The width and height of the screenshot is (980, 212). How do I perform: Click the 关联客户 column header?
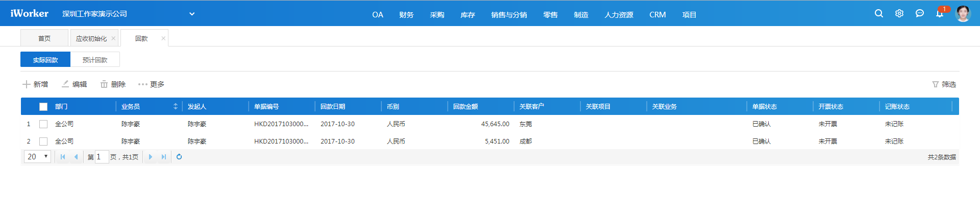point(532,106)
